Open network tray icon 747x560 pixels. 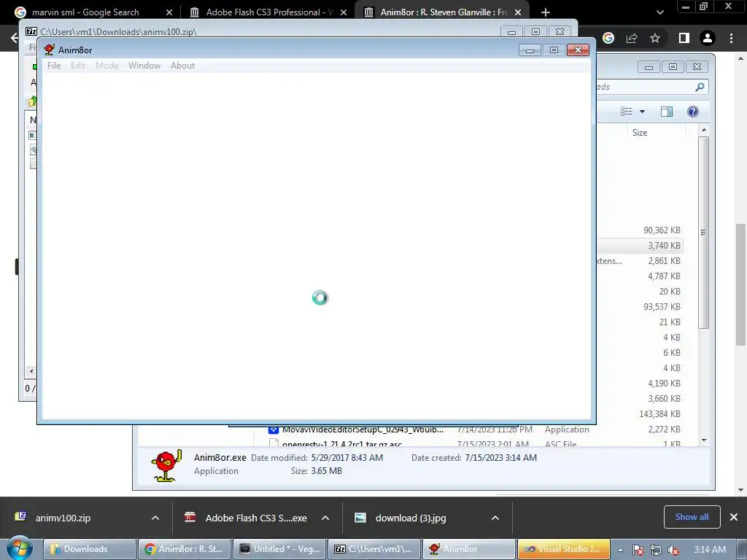click(656, 550)
